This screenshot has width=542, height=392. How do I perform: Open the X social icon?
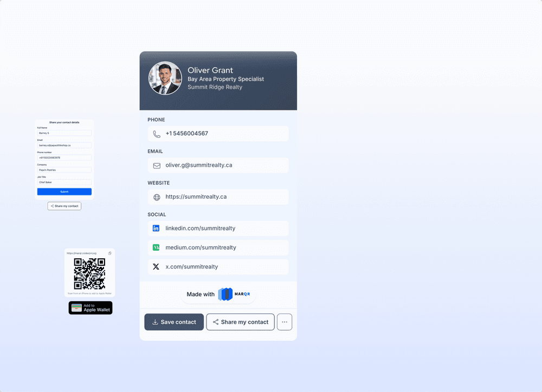click(x=156, y=266)
